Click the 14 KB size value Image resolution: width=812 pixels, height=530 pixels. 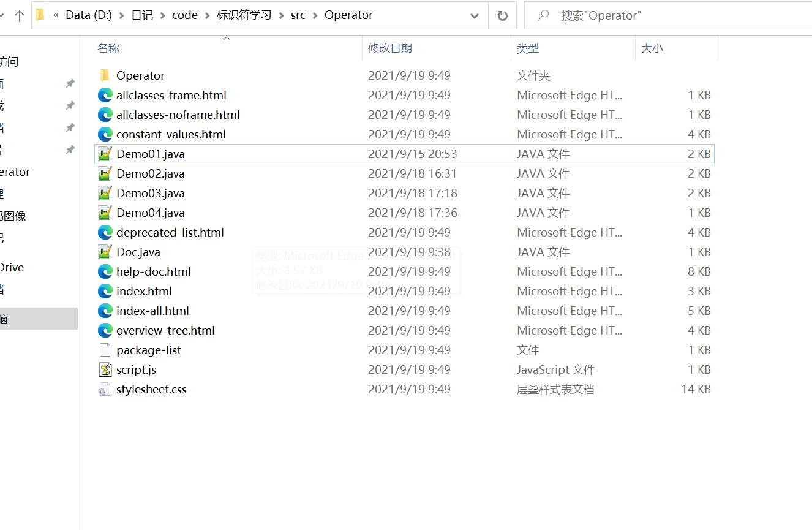tap(696, 389)
